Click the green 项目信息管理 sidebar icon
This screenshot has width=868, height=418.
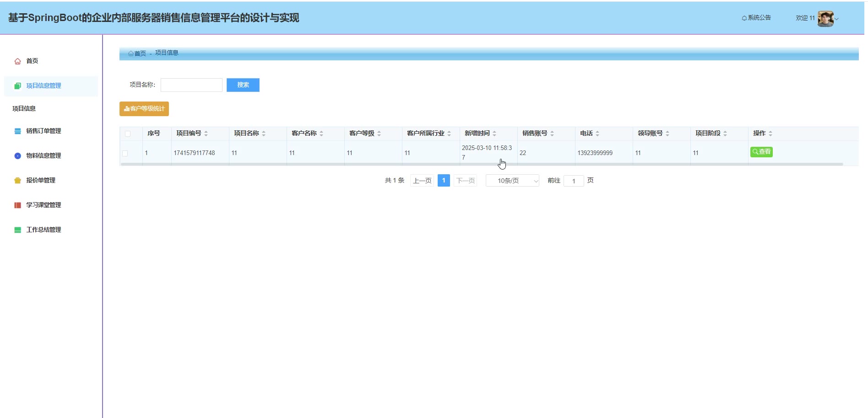click(x=18, y=86)
